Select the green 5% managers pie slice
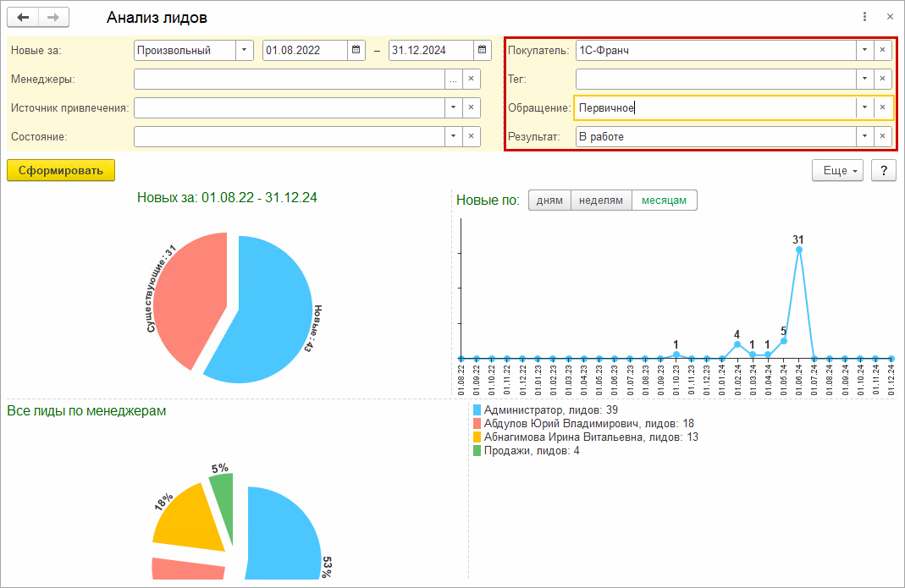Viewport: 905px width, 588px height. click(224, 502)
